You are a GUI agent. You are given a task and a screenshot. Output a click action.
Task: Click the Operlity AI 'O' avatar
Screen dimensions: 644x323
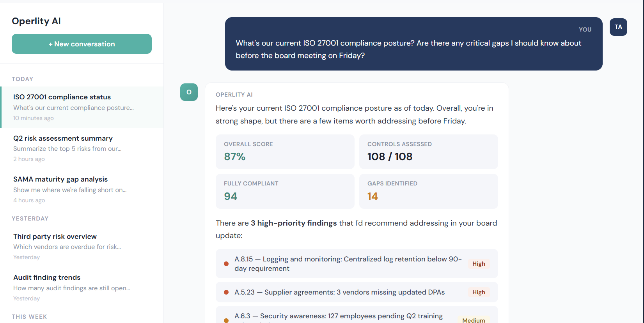189,92
